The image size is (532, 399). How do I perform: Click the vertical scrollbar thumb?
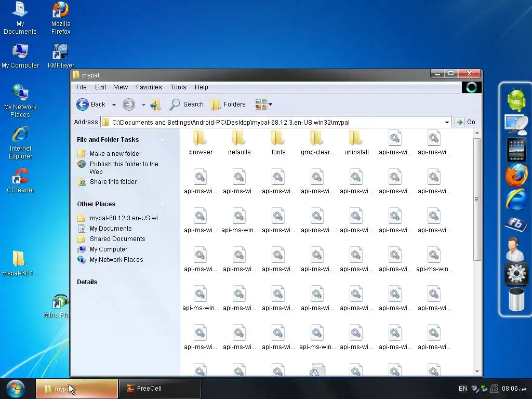(477, 199)
